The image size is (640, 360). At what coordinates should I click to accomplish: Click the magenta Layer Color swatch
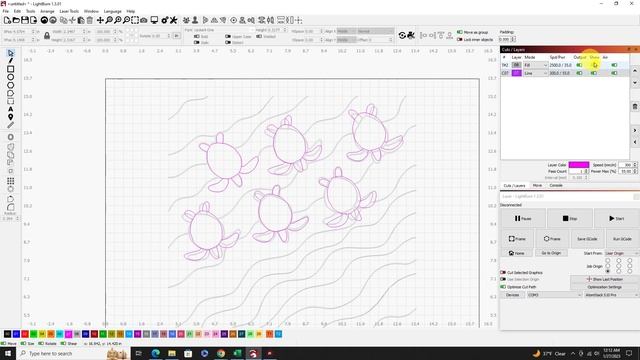tap(579, 165)
